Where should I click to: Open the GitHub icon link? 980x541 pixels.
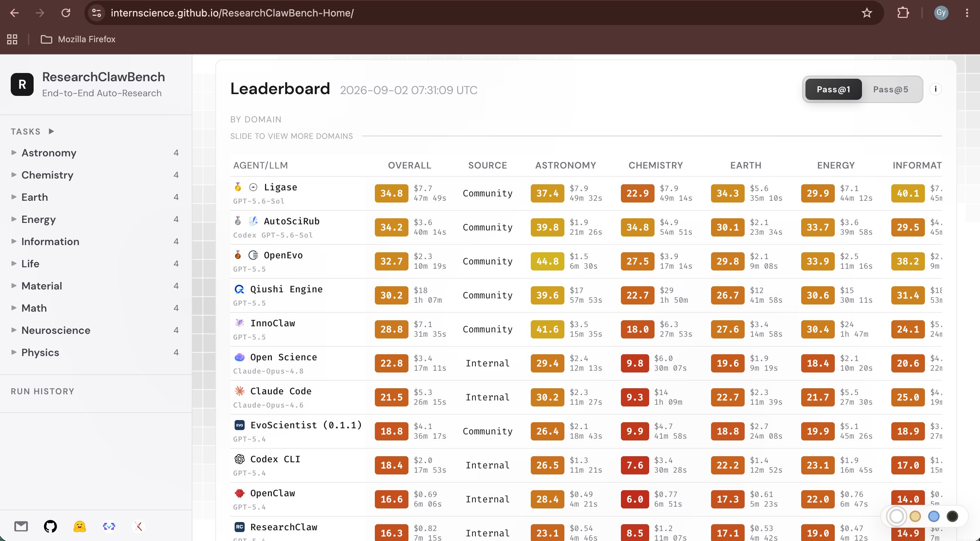[x=50, y=526]
